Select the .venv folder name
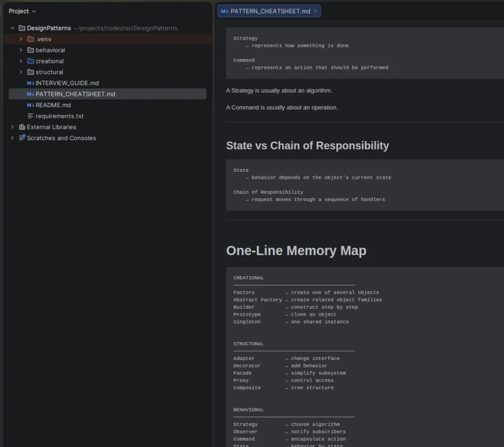This screenshot has width=504, height=447. [x=43, y=39]
